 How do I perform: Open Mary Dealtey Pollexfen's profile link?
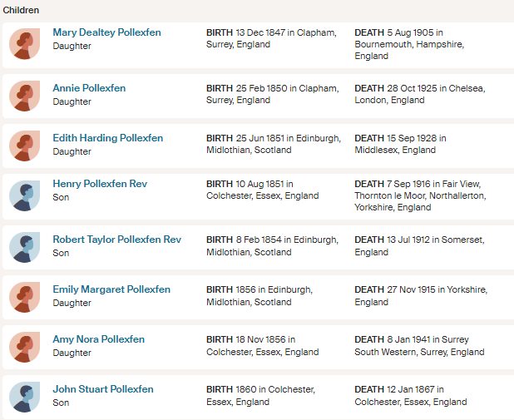(x=106, y=32)
